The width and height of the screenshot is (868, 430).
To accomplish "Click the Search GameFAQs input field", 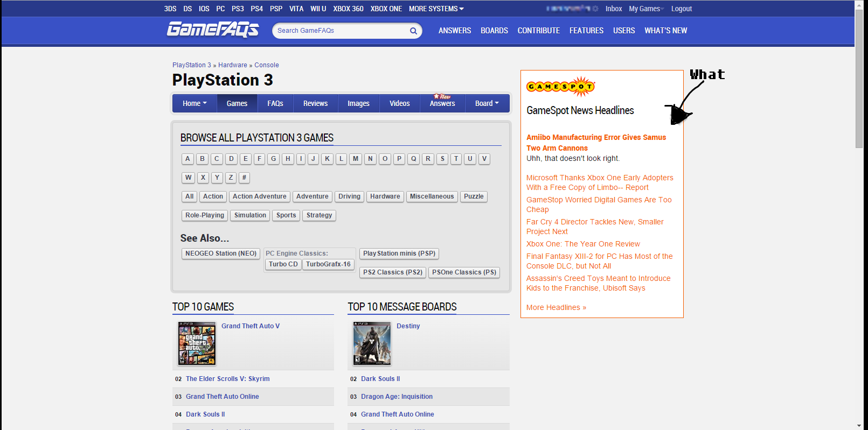I will 341,31.
